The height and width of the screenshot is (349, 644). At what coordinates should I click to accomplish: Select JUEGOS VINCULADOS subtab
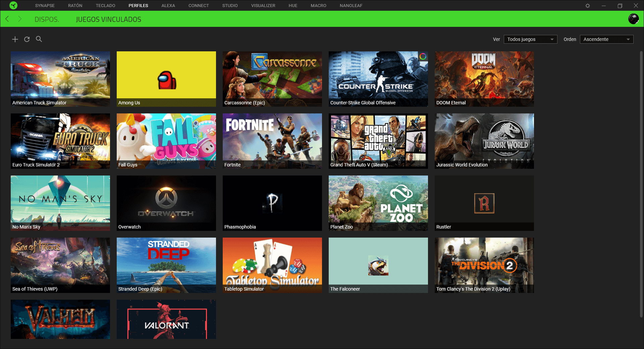click(109, 19)
